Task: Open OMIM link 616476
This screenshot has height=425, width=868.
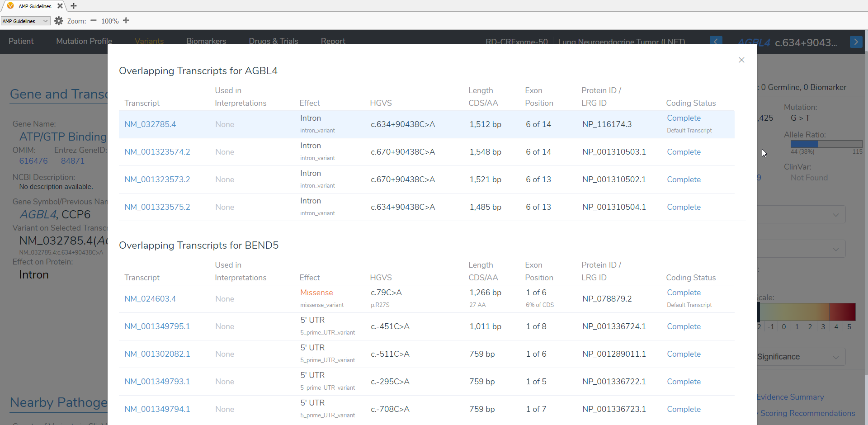Action: click(x=33, y=161)
